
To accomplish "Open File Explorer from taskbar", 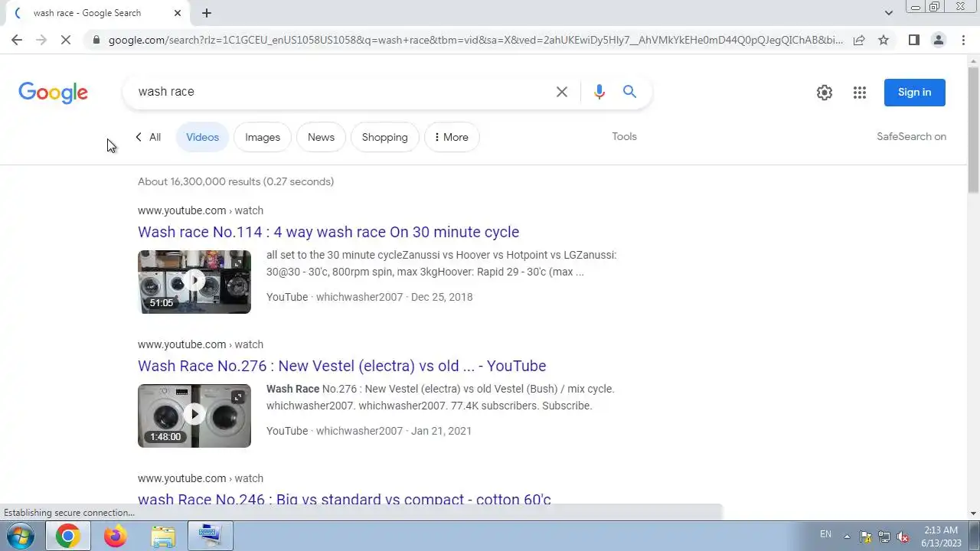I will (x=163, y=536).
